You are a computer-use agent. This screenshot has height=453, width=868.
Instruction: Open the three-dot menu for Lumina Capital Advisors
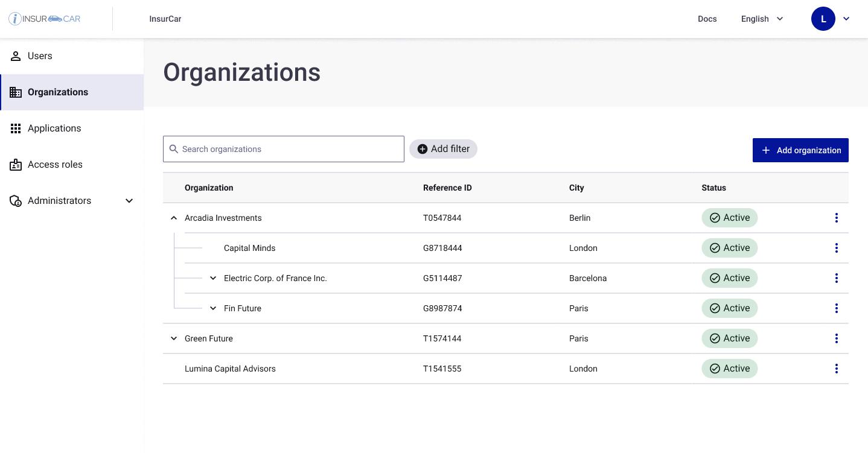click(x=837, y=369)
